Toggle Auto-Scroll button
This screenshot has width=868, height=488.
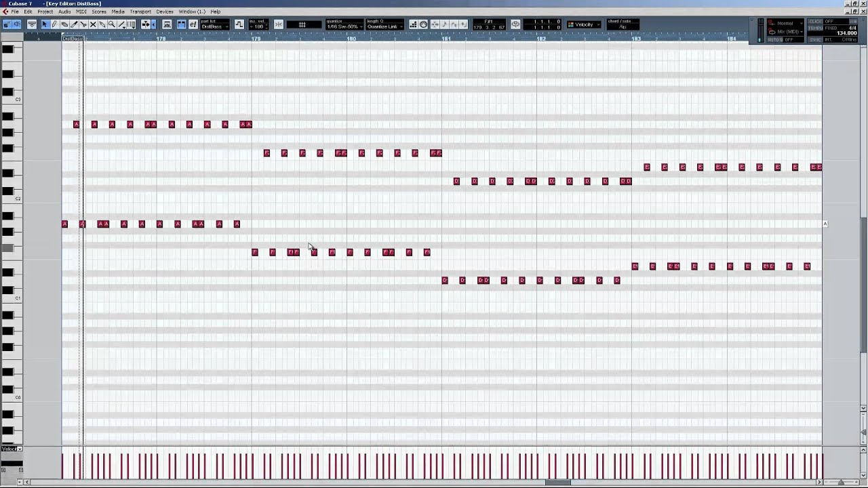(145, 24)
